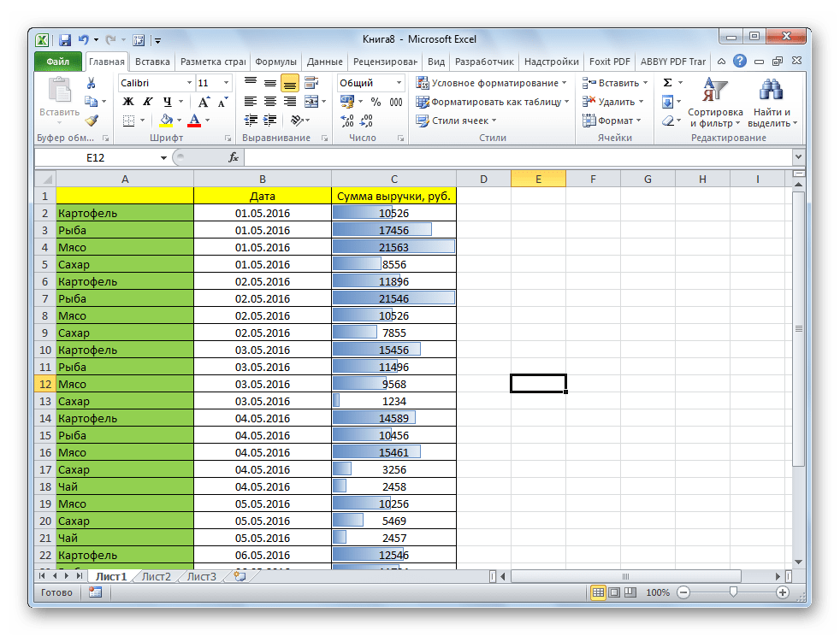Expand the Общий number format dropdown
The width and height of the screenshot is (840, 636).
(x=399, y=83)
